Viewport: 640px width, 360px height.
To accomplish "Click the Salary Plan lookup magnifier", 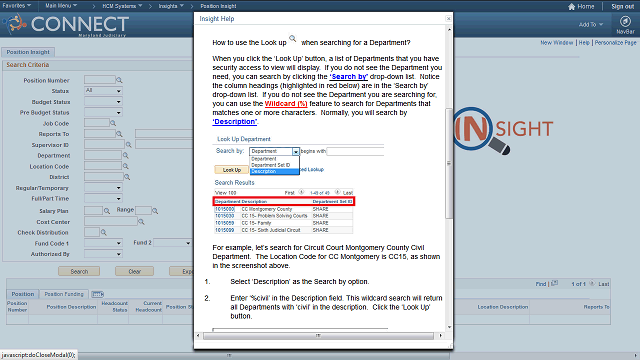I will (107, 211).
